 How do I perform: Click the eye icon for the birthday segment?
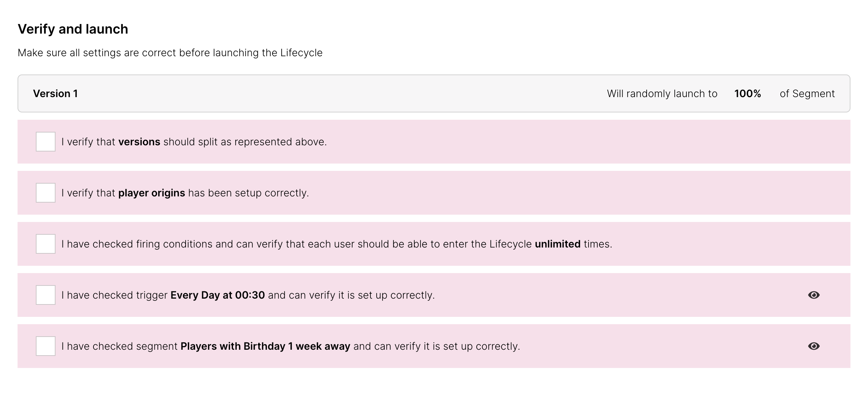(x=814, y=346)
